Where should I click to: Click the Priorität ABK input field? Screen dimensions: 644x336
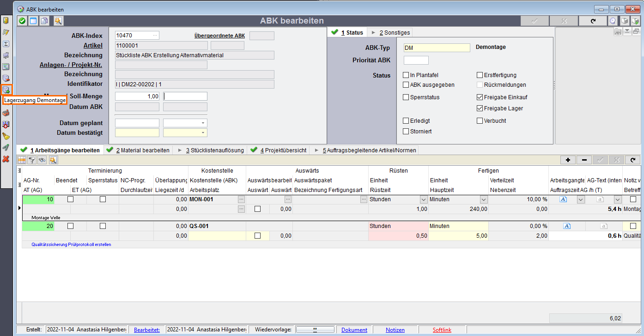(x=416, y=60)
